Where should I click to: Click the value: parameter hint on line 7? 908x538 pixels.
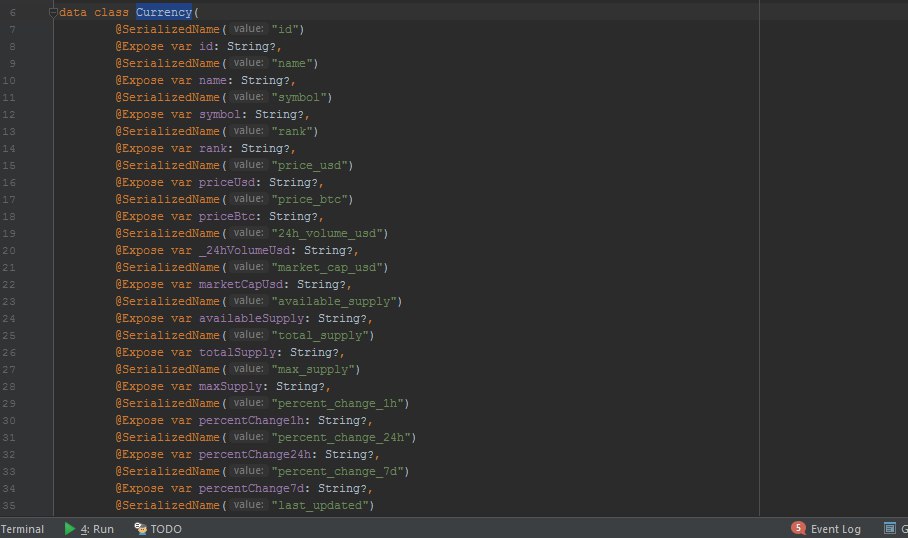tap(248, 28)
